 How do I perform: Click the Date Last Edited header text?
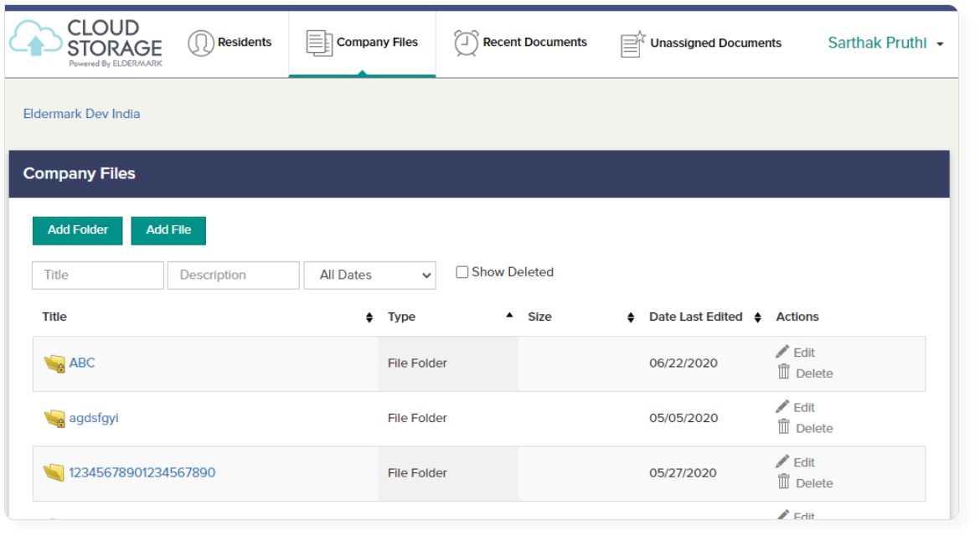tap(695, 317)
